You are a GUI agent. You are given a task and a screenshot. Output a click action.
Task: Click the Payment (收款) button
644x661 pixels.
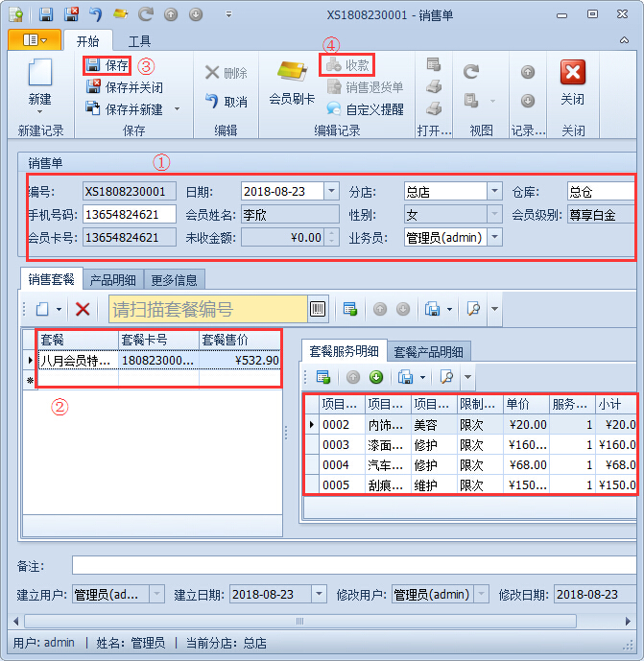pos(347,65)
